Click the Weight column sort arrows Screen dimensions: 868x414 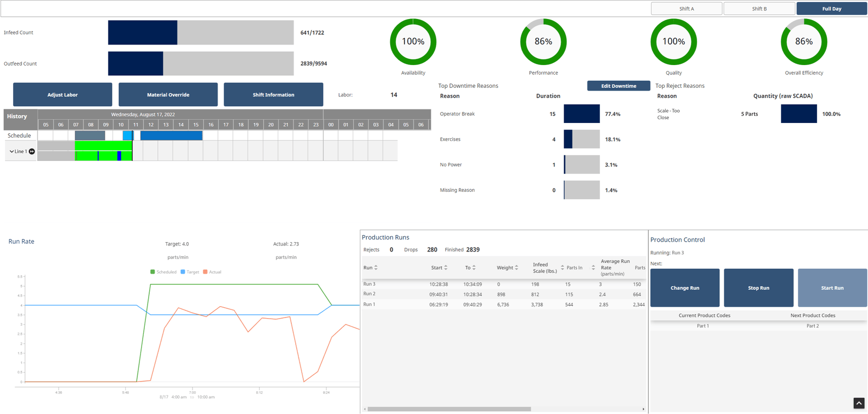point(516,268)
